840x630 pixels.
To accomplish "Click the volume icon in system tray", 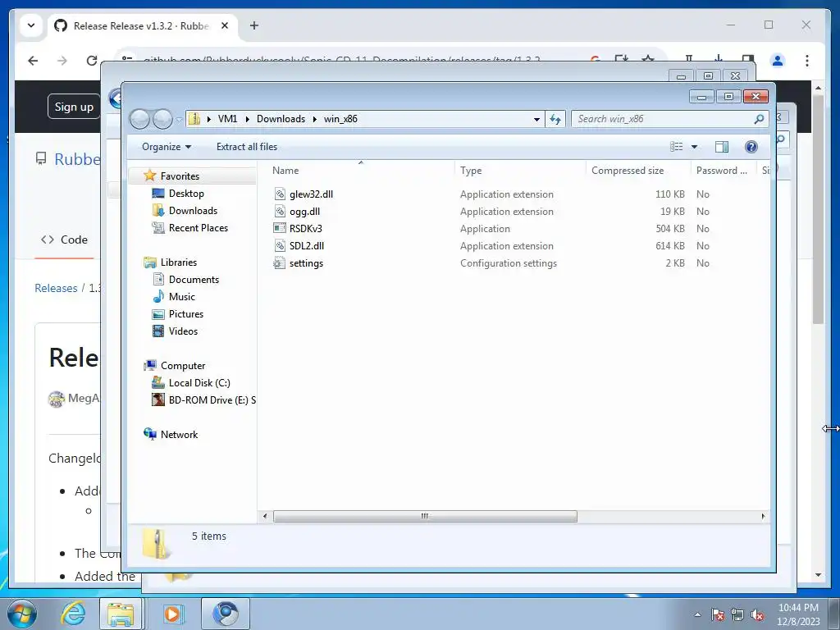I will pyautogui.click(x=757, y=615).
